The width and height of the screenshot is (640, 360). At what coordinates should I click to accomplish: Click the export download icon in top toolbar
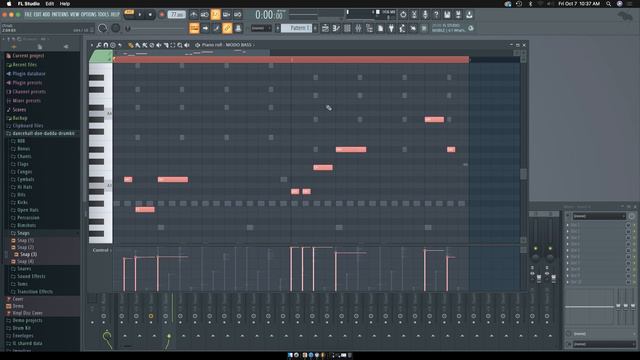click(x=469, y=15)
